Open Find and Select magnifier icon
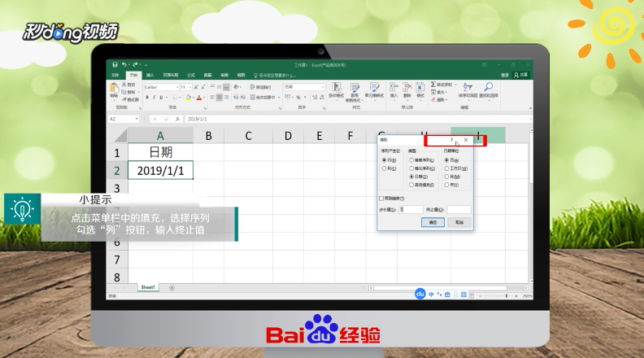 click(x=489, y=87)
